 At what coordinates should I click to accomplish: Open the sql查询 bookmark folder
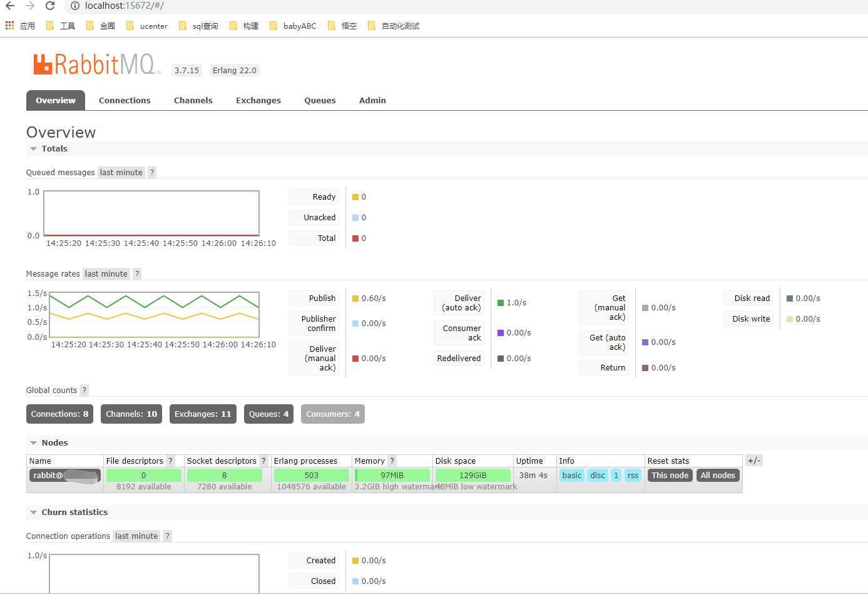198,26
